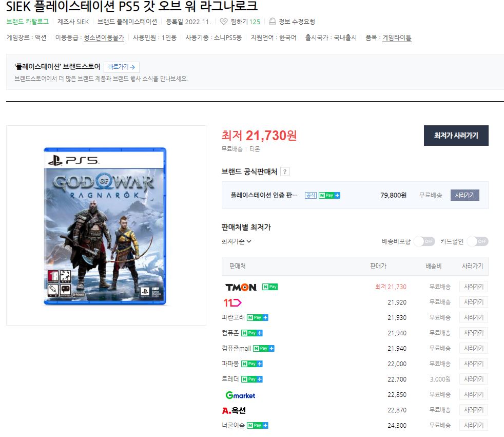The image size is (504, 437).
Task: Click the 11st seller logo
Action: (x=232, y=302)
